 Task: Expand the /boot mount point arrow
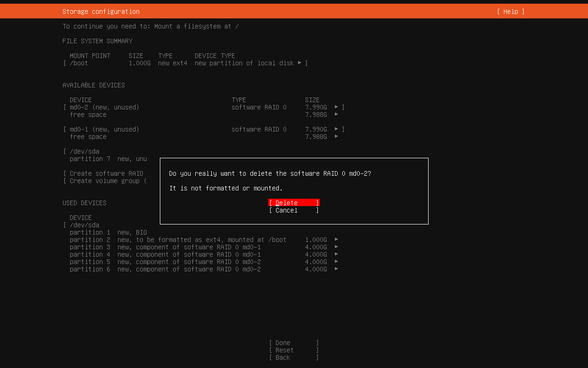[300, 63]
